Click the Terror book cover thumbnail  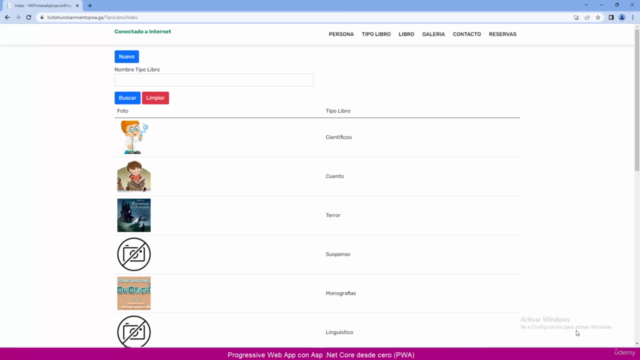[x=134, y=215]
